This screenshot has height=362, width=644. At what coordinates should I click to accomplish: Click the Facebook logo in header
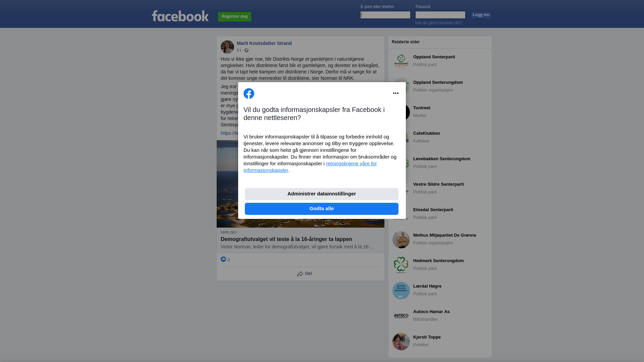(180, 16)
